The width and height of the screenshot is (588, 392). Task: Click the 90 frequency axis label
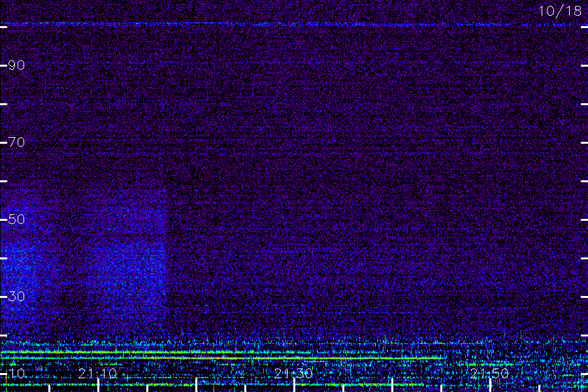(x=16, y=65)
